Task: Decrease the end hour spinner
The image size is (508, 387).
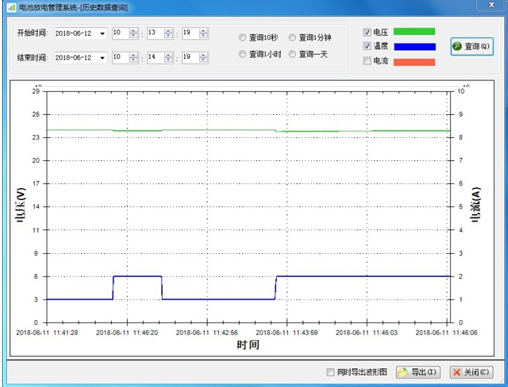Action: 134,60
